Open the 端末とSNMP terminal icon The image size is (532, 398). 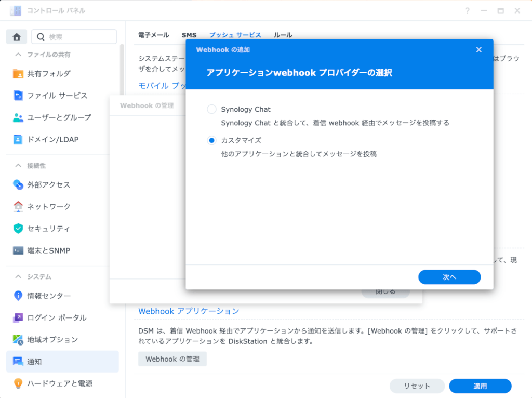coord(18,250)
